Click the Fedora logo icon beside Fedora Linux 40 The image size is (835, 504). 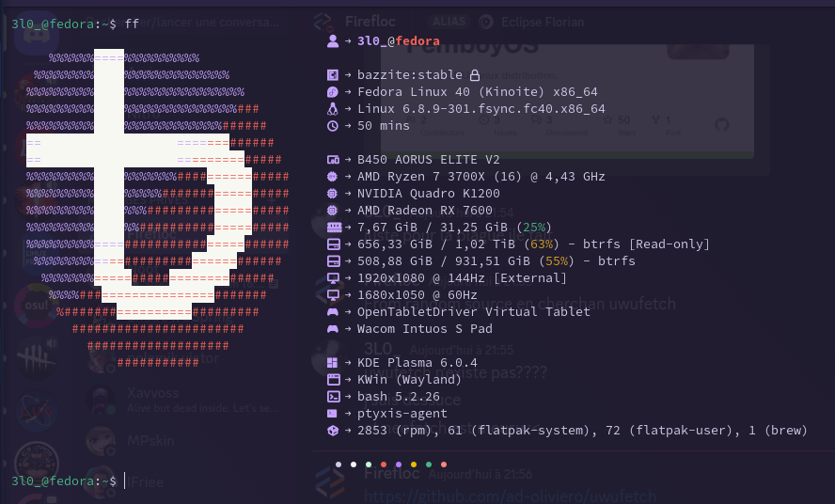pyautogui.click(x=333, y=92)
